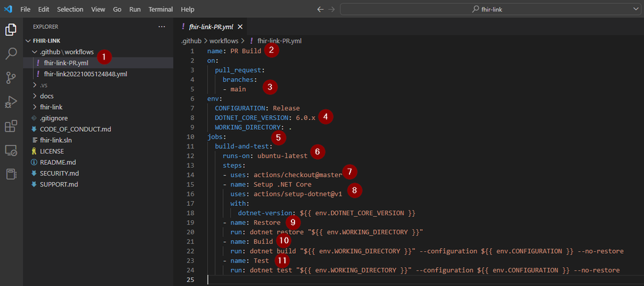Click the workflows breadcrumb segment

224,41
